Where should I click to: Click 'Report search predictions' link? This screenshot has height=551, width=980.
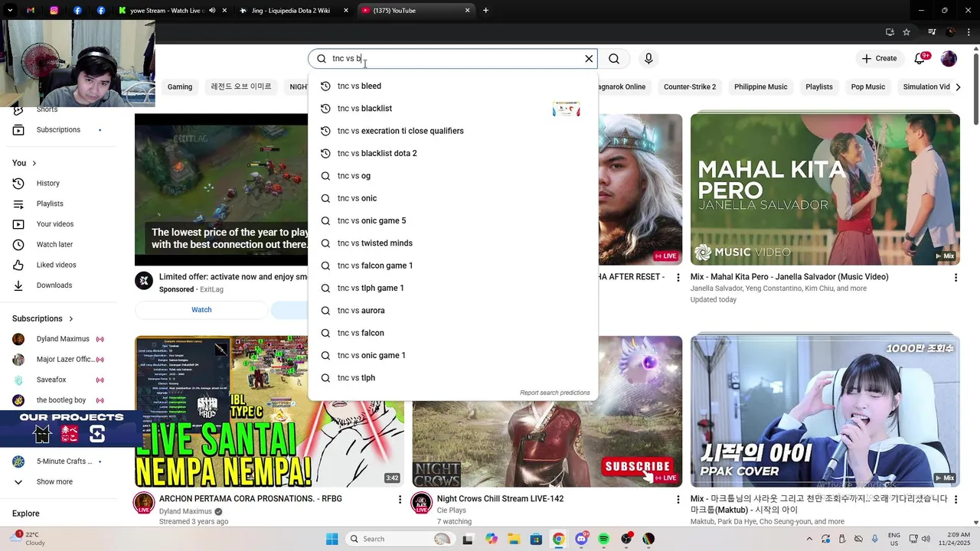coord(555,393)
